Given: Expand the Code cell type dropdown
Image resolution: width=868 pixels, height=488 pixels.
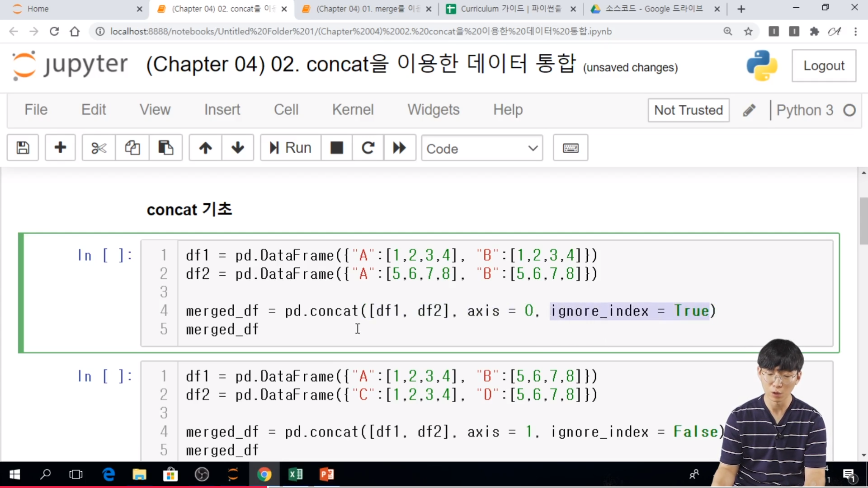Looking at the screenshot, I should coord(482,148).
